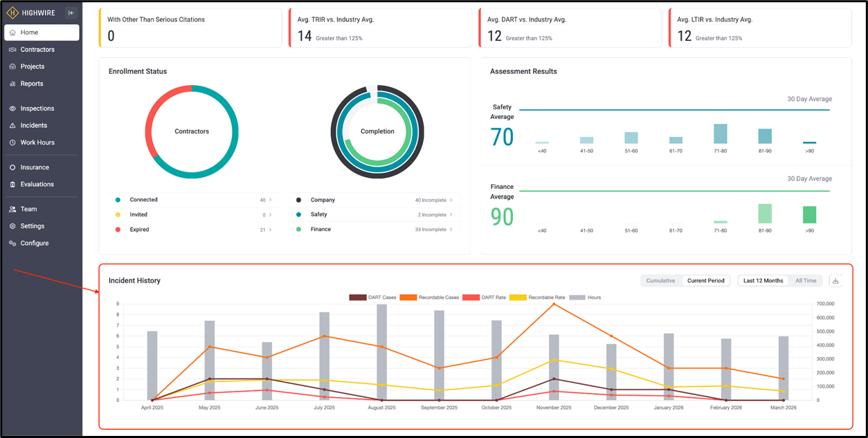The image size is (868, 438).
Task: Collapse the sidebar with the arrow icon
Action: coord(71,12)
